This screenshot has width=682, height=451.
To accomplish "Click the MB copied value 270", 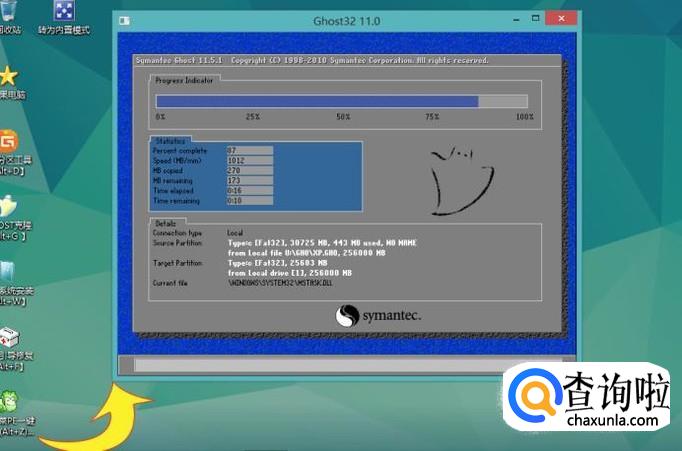I will tap(250, 170).
